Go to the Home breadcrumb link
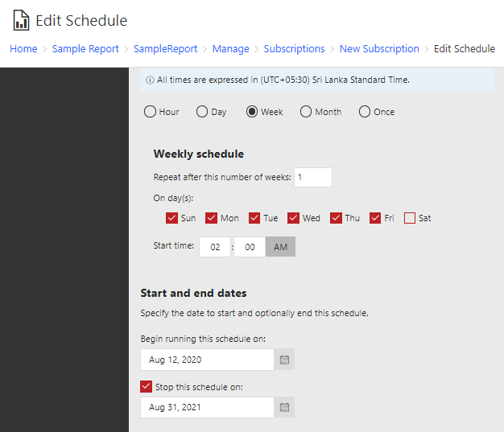504x432 pixels. 23,49
